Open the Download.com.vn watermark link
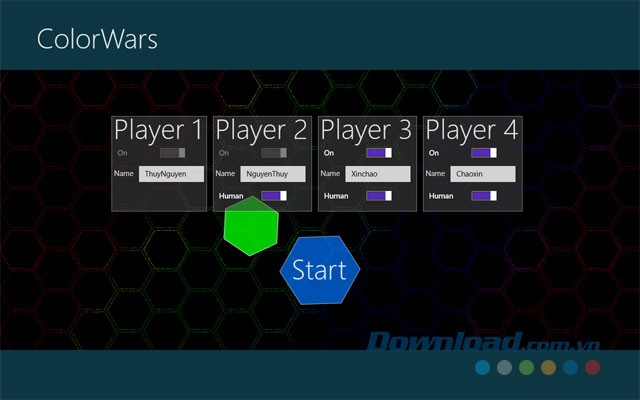Viewport: 640px width, 400px height. 470,343
